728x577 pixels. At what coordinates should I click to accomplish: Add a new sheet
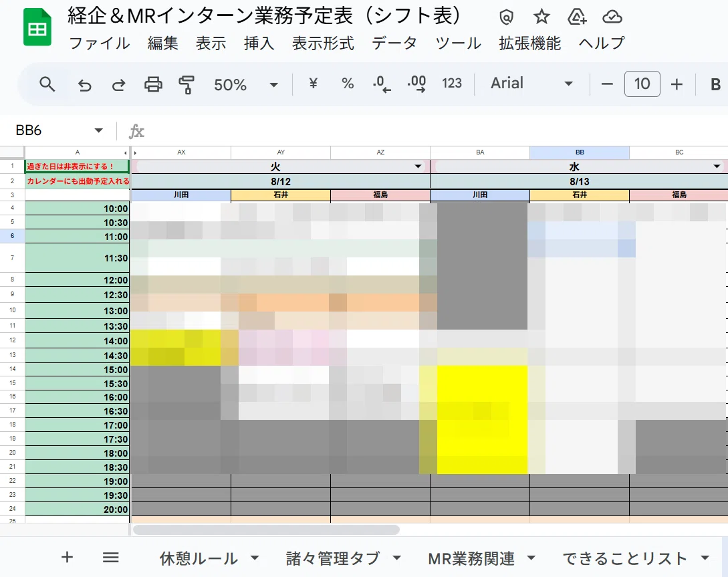pyautogui.click(x=68, y=557)
